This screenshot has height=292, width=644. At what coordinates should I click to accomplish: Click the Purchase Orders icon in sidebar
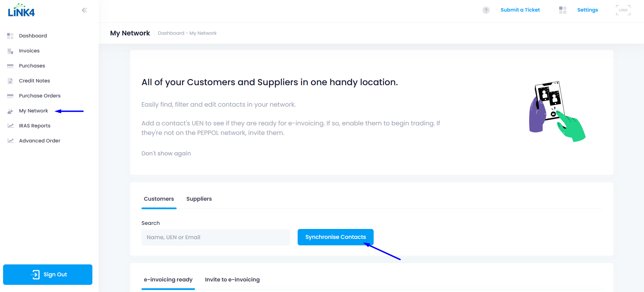10,96
